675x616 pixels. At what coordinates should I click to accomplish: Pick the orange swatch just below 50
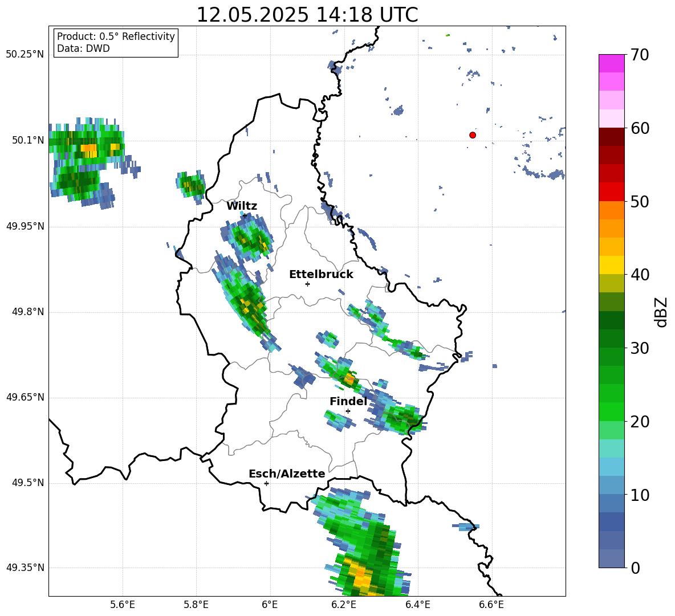[x=611, y=210]
